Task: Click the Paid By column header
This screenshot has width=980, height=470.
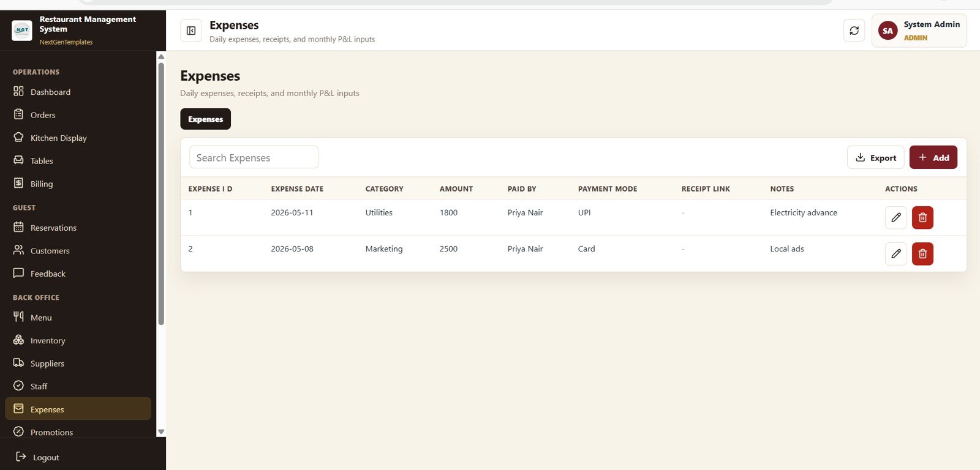Action: [x=521, y=188]
